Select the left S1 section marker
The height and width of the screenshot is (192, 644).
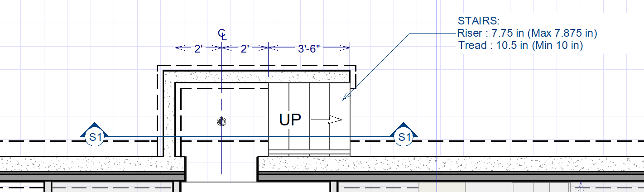(95, 136)
